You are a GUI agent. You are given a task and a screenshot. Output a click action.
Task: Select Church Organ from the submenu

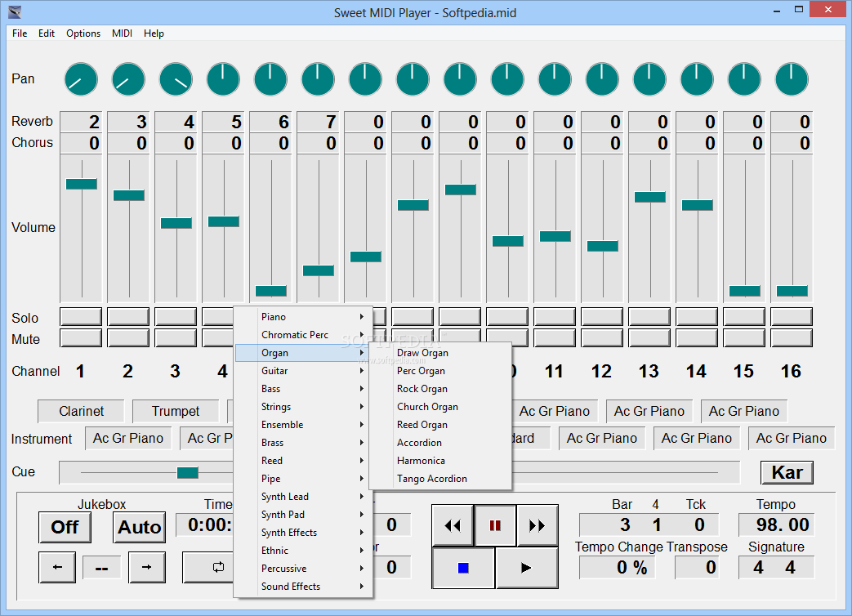440,406
